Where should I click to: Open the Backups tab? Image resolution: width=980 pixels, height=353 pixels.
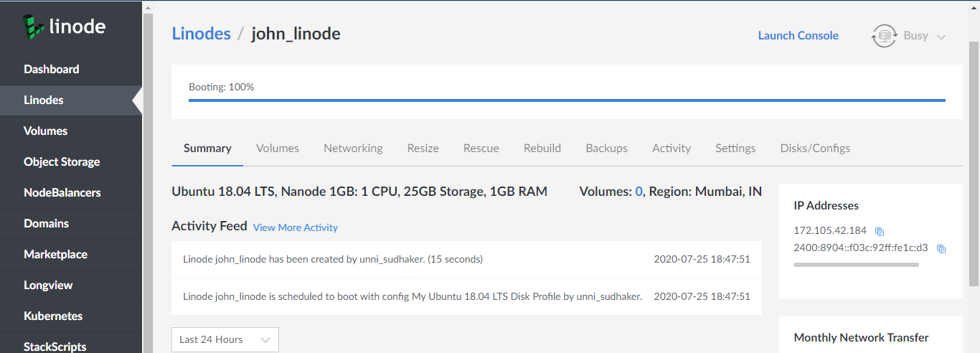pyautogui.click(x=606, y=148)
